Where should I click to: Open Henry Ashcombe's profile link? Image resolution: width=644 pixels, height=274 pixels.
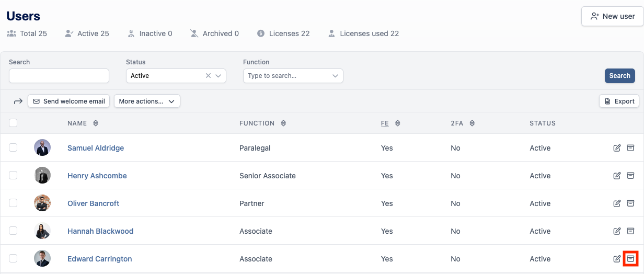point(97,176)
